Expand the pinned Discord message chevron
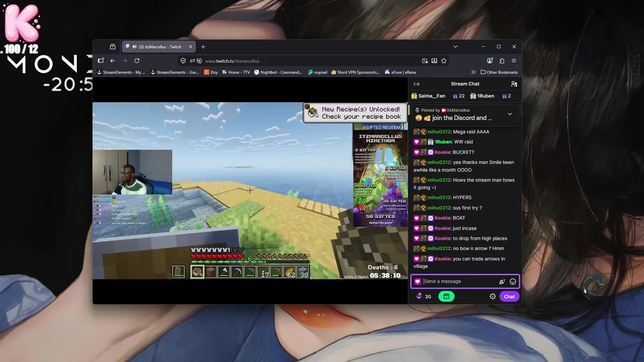 [510, 114]
